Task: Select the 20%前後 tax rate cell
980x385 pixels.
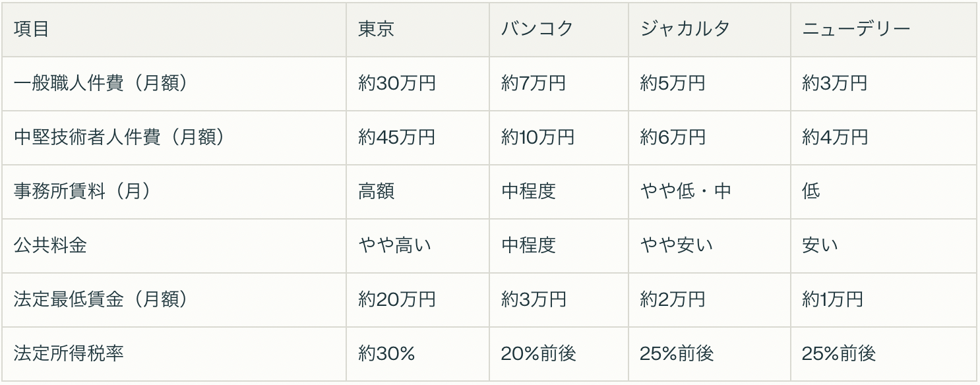Action: (538, 354)
